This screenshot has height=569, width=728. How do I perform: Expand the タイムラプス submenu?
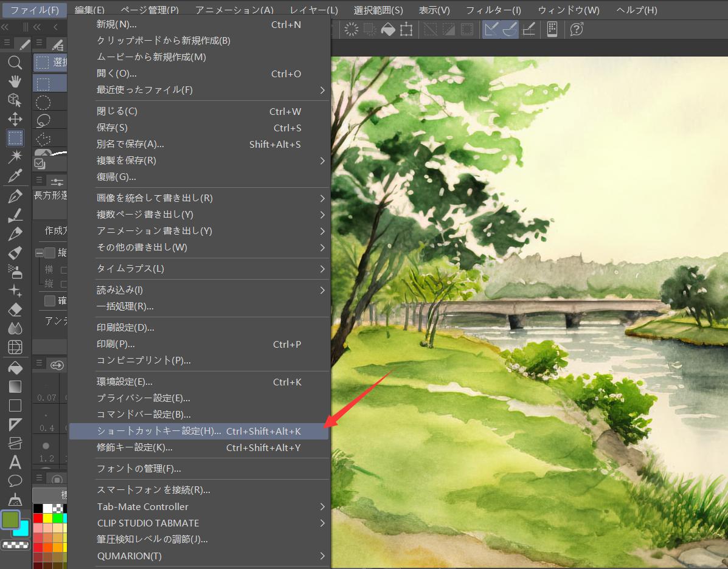click(199, 269)
